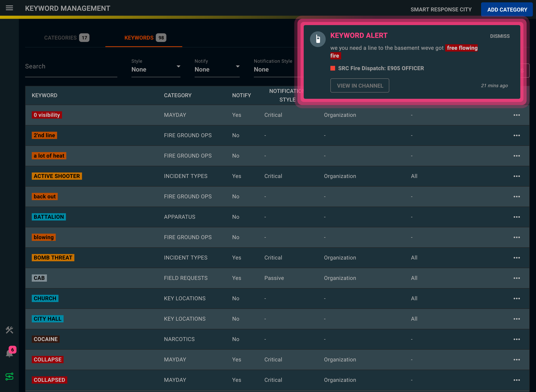Click FIELD REQUESTS category in CAB row
The height and width of the screenshot is (392, 536).
(186, 278)
